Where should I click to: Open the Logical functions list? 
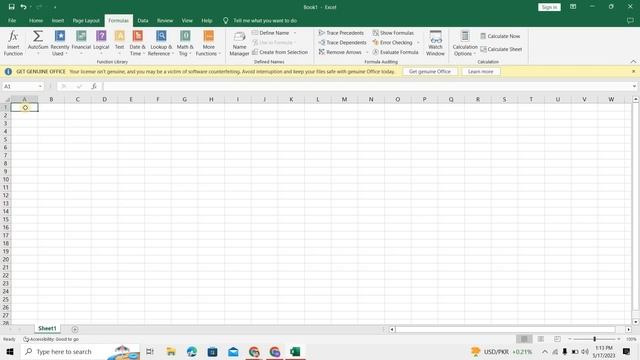point(101,43)
